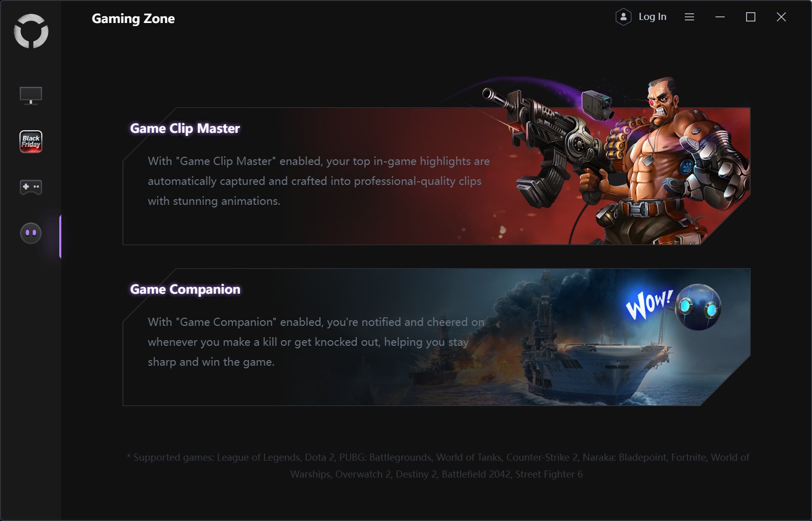Click the blue-eyed robot companion mascot

[x=698, y=307]
